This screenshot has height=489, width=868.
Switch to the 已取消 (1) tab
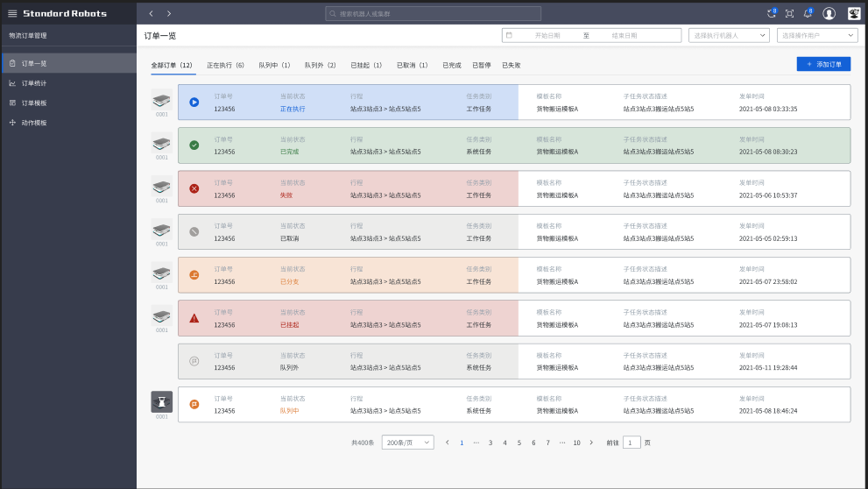[413, 66]
